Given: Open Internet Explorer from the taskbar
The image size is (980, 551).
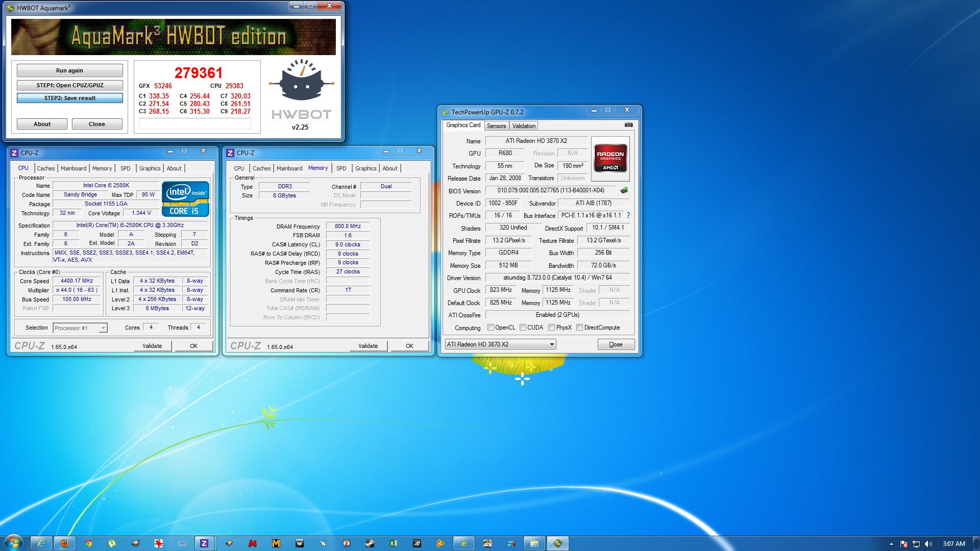Looking at the screenshot, I should click(41, 543).
